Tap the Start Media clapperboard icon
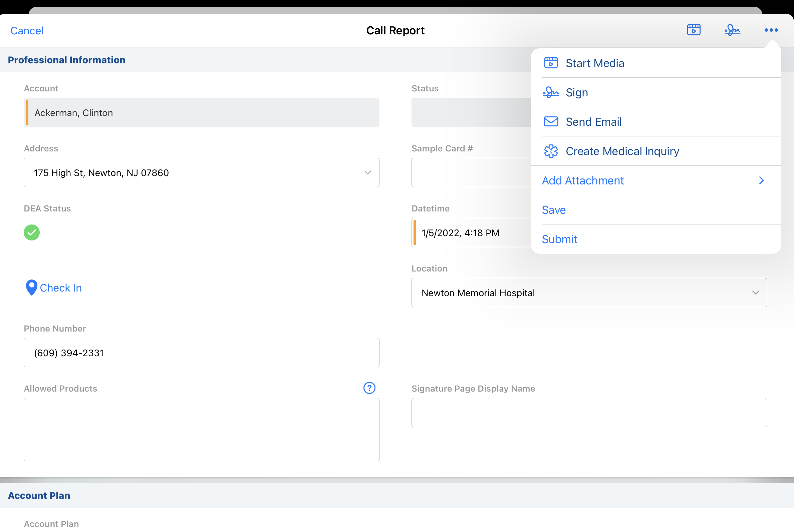The image size is (794, 532). (551, 63)
